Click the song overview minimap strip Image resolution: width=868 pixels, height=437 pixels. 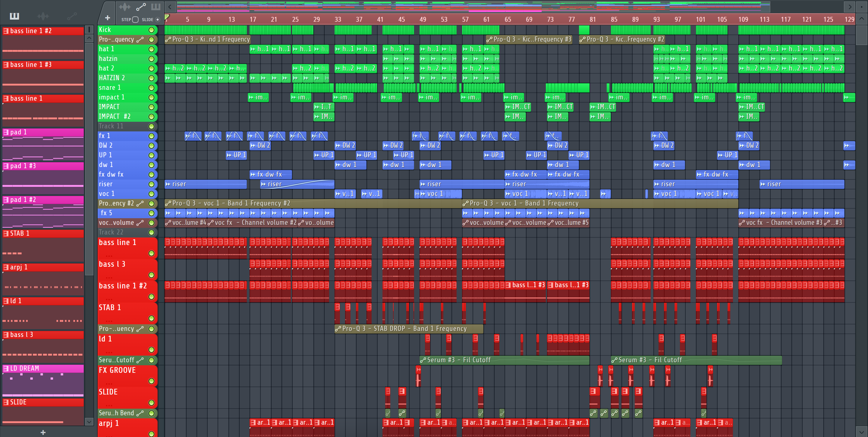pos(473,7)
